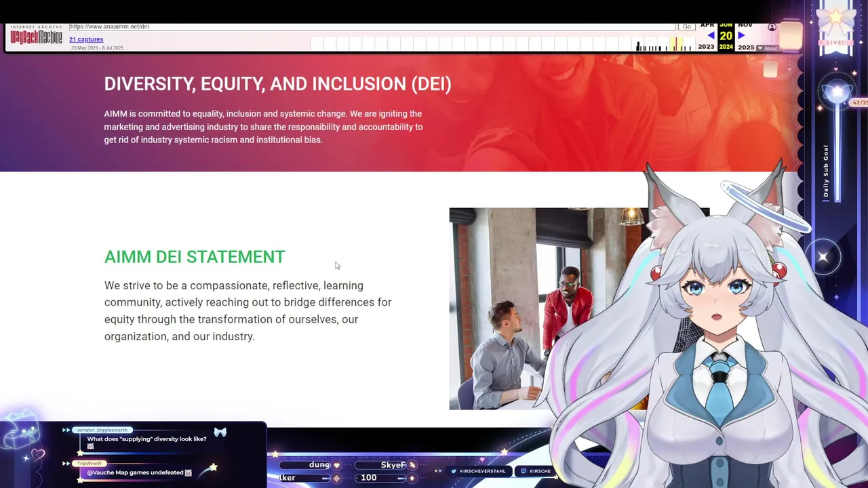The width and height of the screenshot is (868, 488).
Task: Go to previous capture with left arrow
Action: pyautogui.click(x=711, y=35)
